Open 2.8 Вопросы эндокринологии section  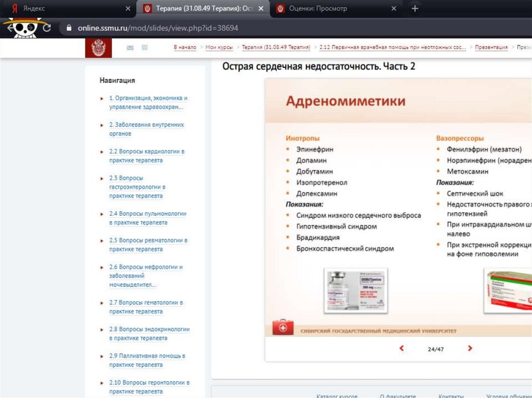coord(149,334)
